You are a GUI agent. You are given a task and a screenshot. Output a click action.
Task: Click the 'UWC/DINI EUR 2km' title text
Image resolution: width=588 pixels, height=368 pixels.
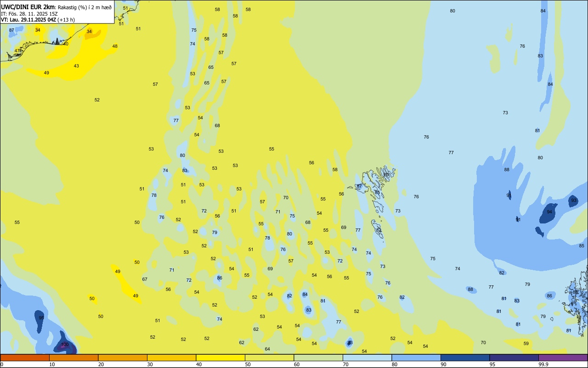(x=28, y=7)
